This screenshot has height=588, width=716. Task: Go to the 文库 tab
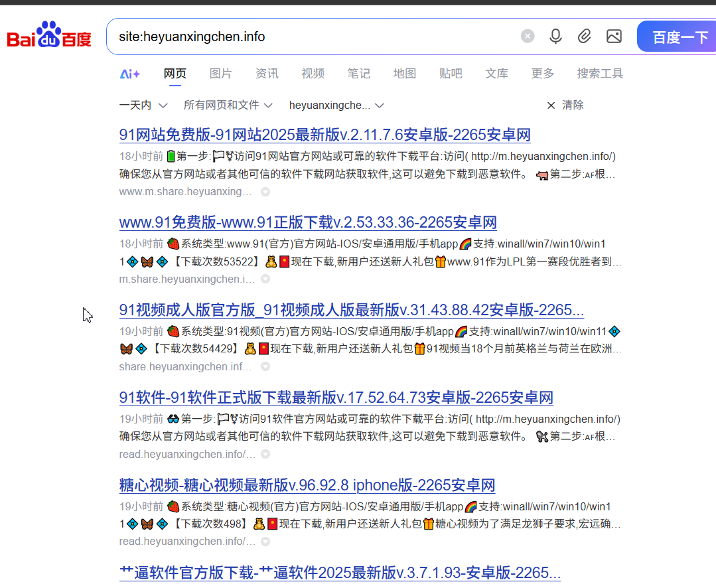pyautogui.click(x=496, y=74)
